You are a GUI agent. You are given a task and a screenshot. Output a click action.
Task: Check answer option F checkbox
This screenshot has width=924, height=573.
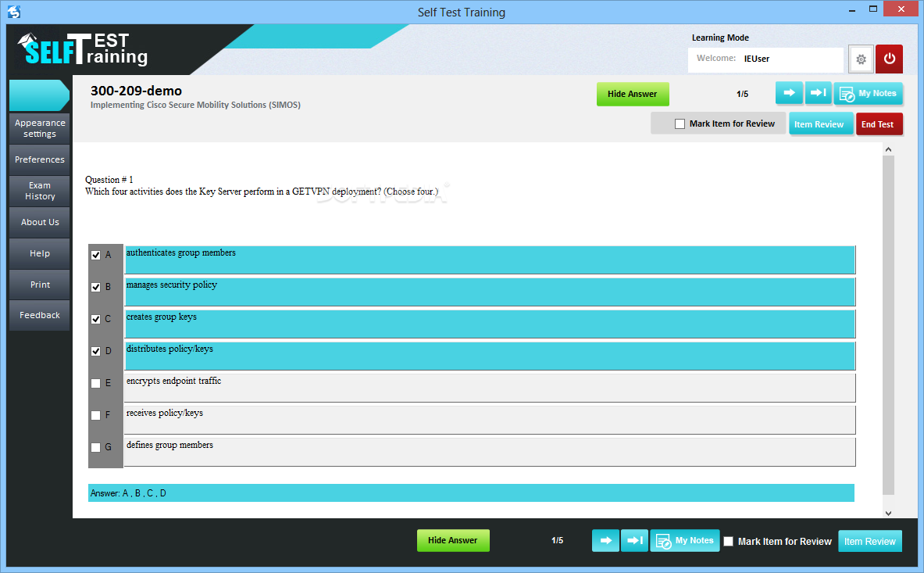(95, 415)
